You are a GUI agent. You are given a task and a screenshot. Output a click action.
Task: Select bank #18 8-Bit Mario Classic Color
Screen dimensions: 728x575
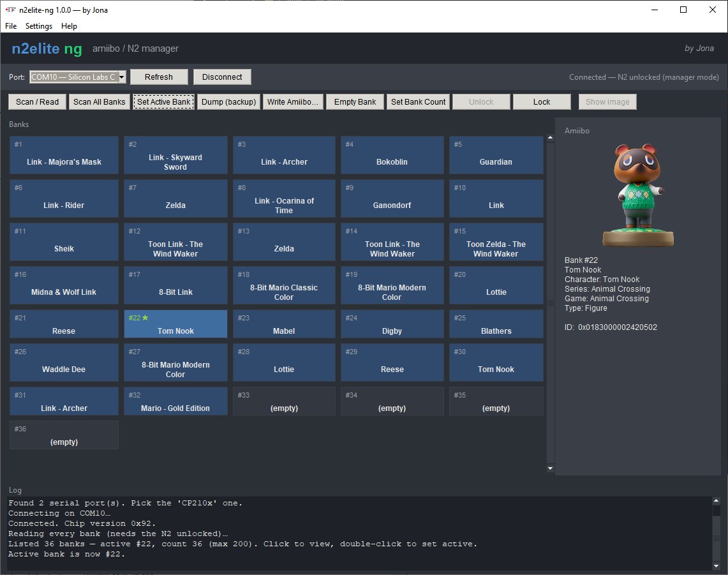(284, 285)
